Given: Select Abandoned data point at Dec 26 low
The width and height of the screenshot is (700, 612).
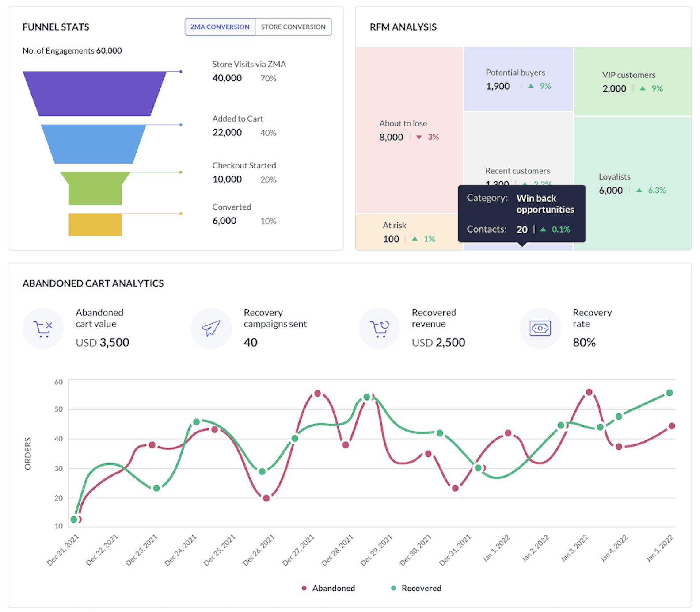Looking at the screenshot, I should (x=266, y=498).
